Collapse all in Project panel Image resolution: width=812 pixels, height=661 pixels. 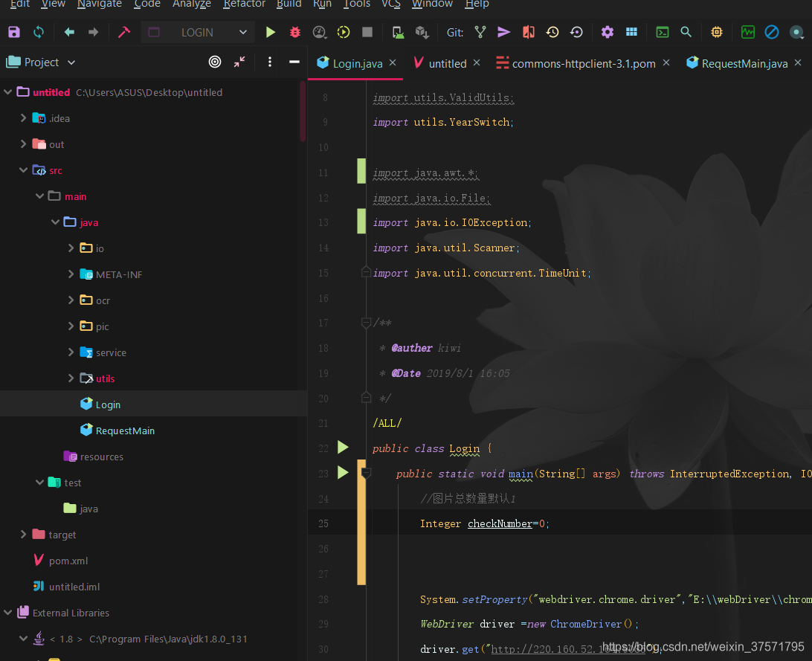coord(239,62)
